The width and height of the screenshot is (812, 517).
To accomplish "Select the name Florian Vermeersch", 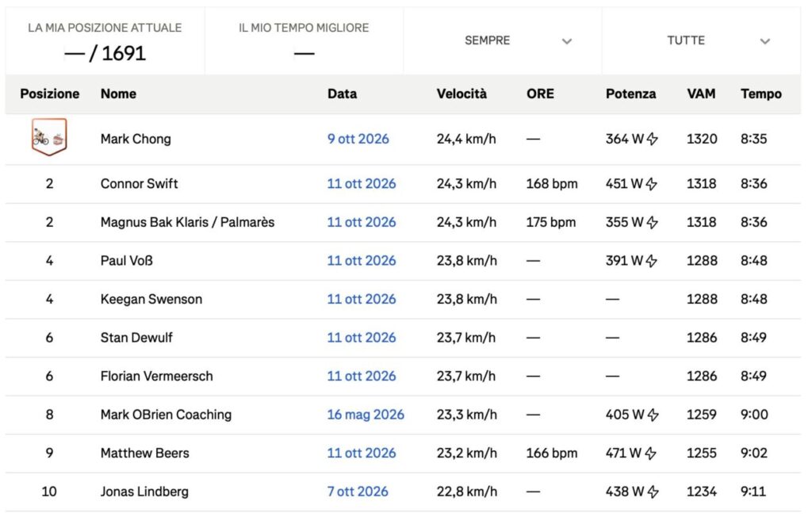I will (156, 376).
